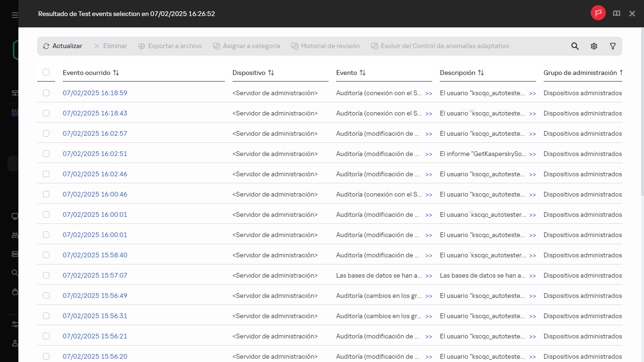The height and width of the screenshot is (362, 644).
Task: Expand Evento for 'Las bases de datos' row
Action: (429, 276)
